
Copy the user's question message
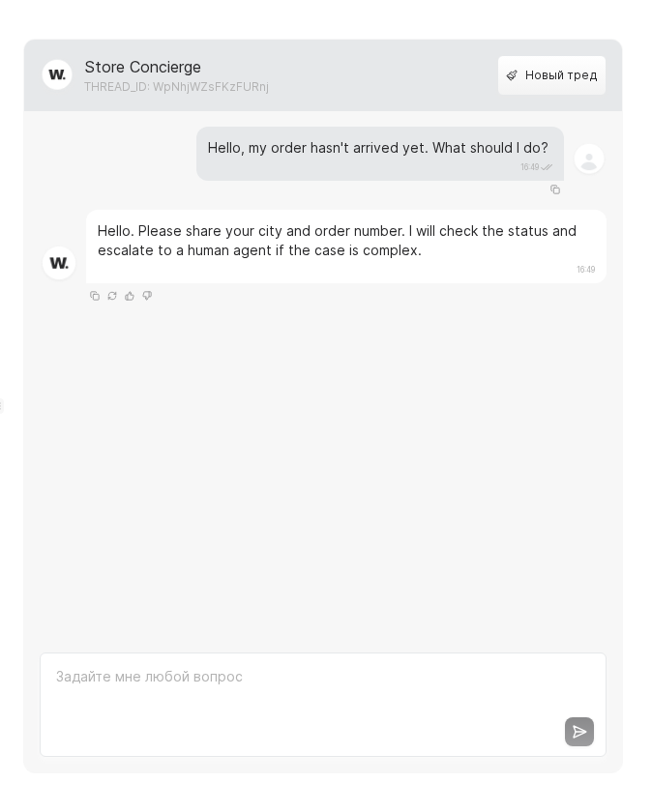tap(555, 189)
